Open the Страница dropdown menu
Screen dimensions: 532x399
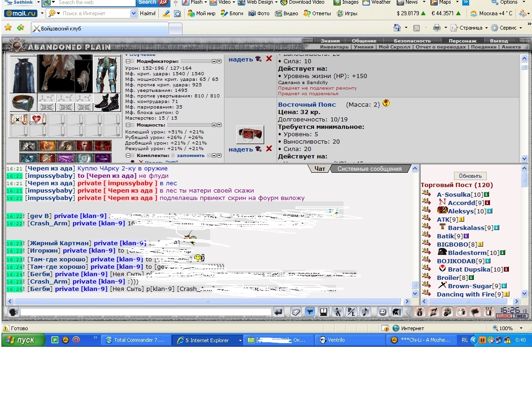click(486, 28)
